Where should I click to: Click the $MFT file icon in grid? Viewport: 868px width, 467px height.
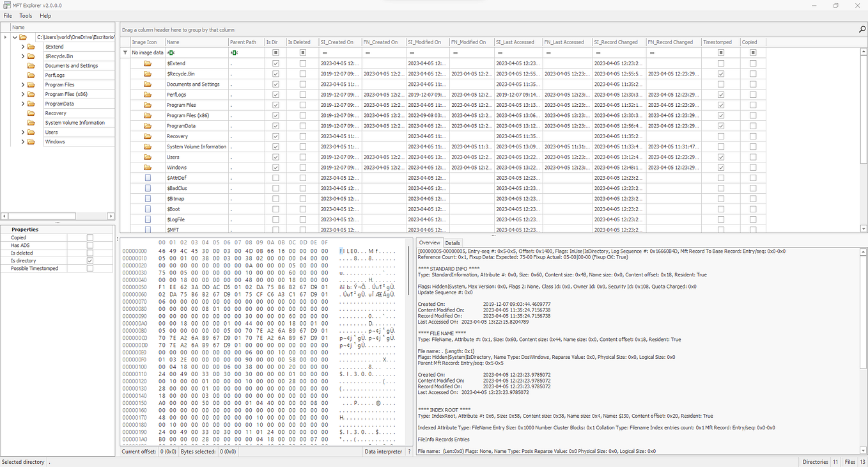point(148,230)
